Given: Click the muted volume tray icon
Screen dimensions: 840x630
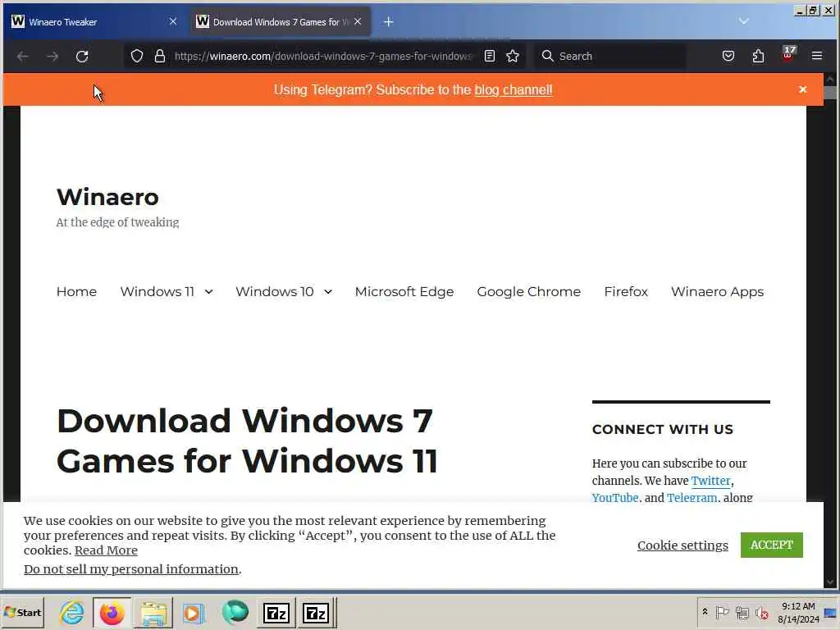Looking at the screenshot, I should (x=761, y=612).
